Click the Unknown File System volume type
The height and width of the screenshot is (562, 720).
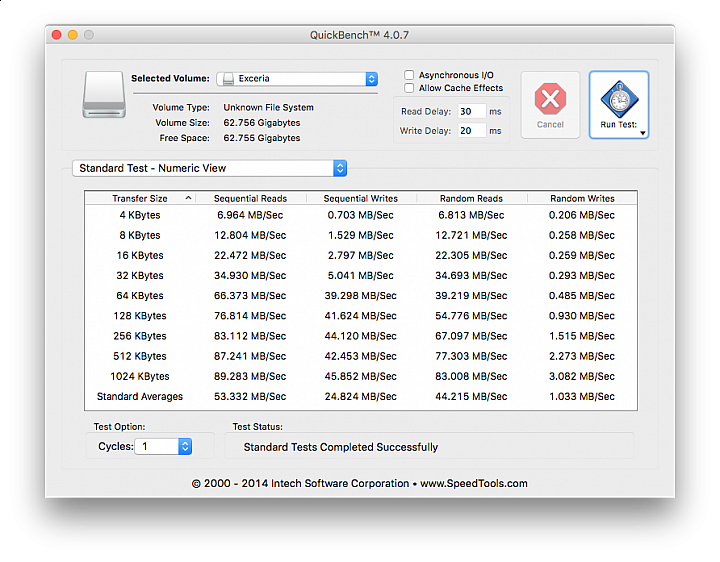(x=269, y=107)
